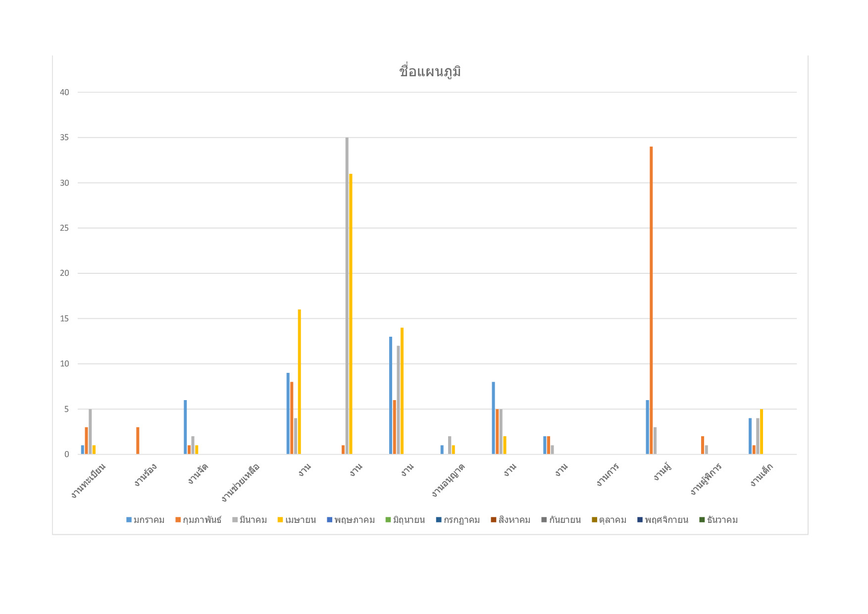
Task: Select the orange bar reaching 34
Action: coord(651,300)
